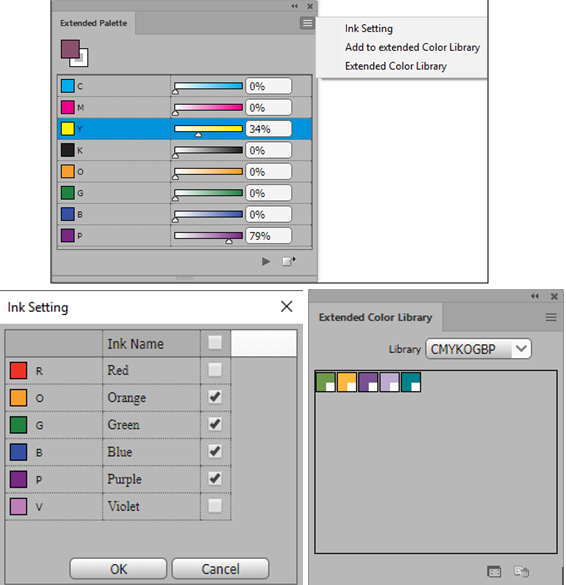The height and width of the screenshot is (585, 566).
Task: Click the Extended Color Library menu entry
Action: [396, 66]
